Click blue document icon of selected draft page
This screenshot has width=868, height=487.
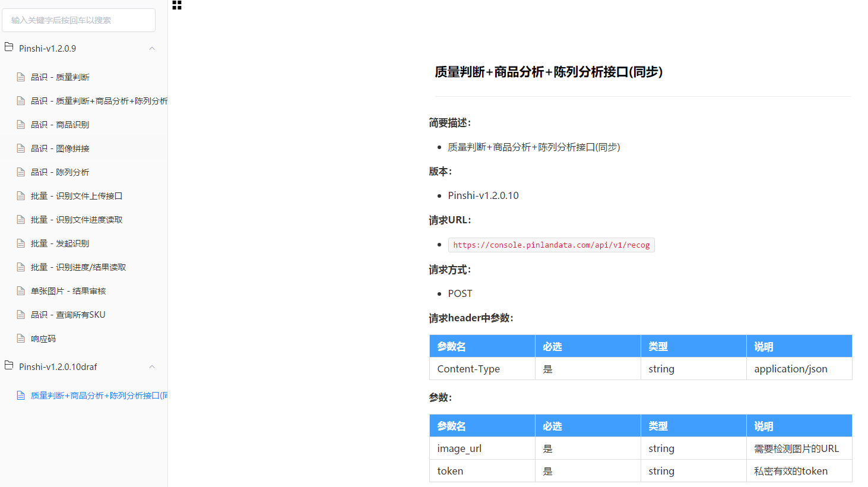point(21,396)
